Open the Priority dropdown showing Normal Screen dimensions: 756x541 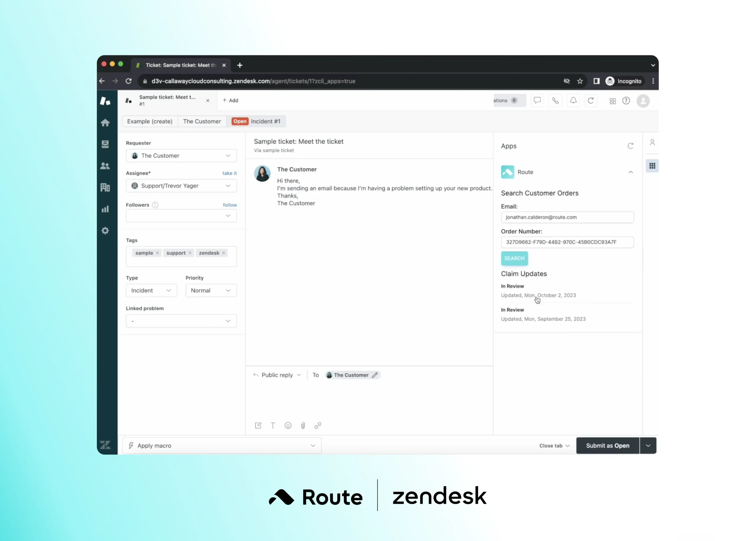(x=211, y=290)
